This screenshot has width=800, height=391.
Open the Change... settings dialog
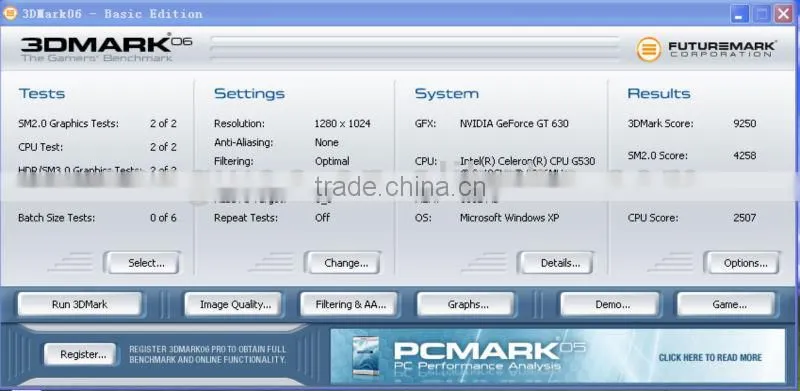click(342, 263)
